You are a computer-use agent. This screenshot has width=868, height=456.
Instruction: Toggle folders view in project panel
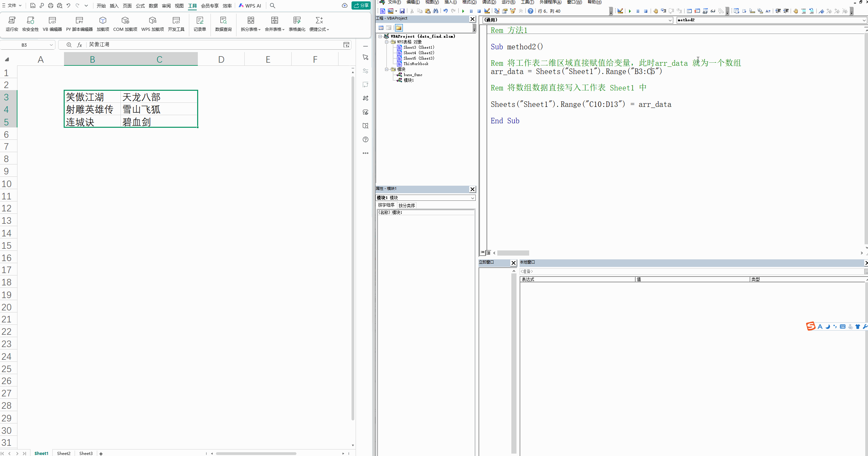(x=399, y=28)
